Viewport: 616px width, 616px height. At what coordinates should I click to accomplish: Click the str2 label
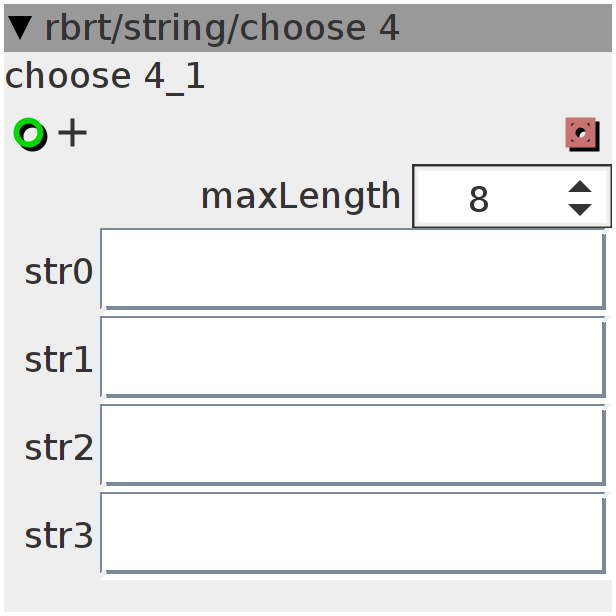click(x=59, y=447)
